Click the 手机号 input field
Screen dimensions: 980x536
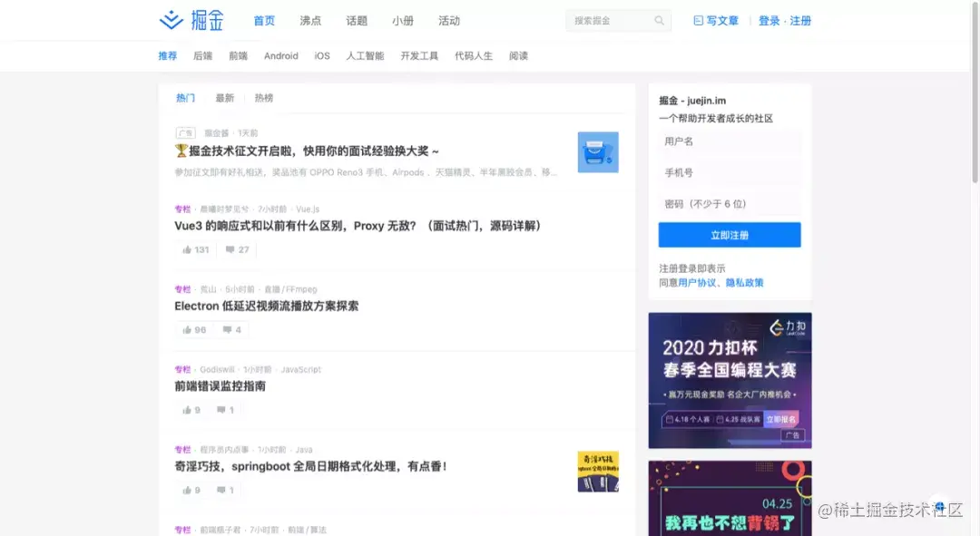pyautogui.click(x=729, y=172)
